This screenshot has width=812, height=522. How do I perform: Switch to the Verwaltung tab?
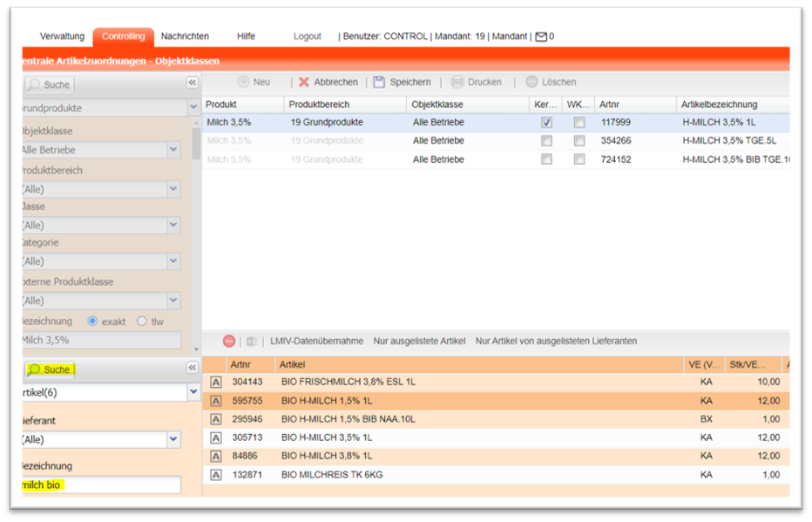pos(62,37)
